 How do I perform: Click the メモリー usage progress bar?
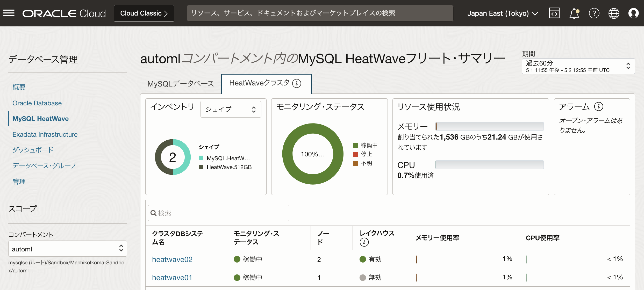tap(489, 126)
